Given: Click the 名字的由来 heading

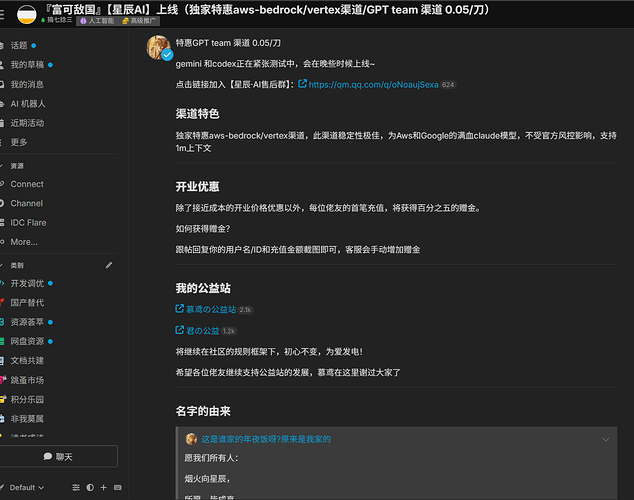Looking at the screenshot, I should (x=203, y=411).
